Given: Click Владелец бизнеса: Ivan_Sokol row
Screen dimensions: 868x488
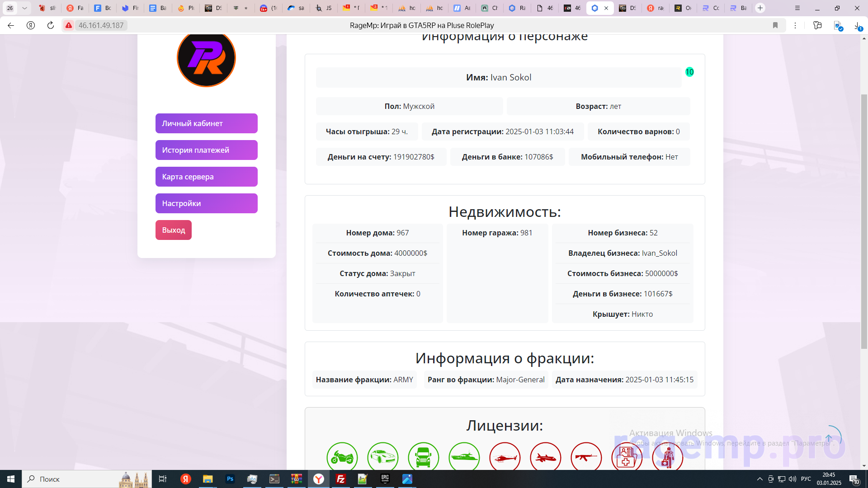Looking at the screenshot, I should pos(623,253).
